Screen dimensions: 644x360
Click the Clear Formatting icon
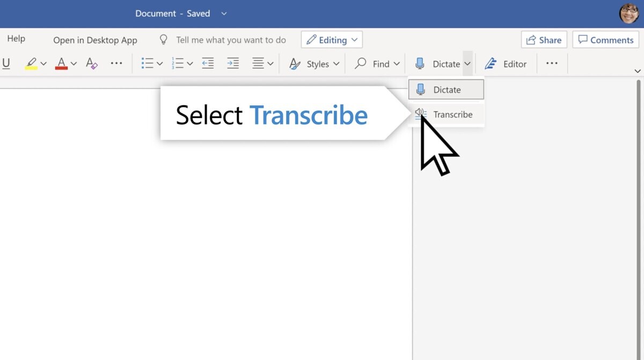(92, 64)
